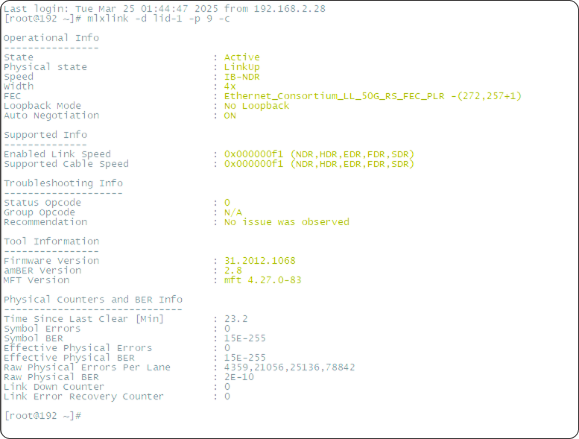Image resolution: width=579 pixels, height=439 pixels.
Task: Click the Firmware Version 31.2012.1068 value
Action: [260, 261]
